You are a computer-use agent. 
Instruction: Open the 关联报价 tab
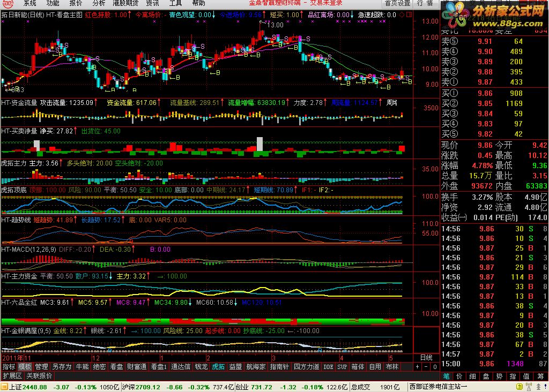(39, 375)
